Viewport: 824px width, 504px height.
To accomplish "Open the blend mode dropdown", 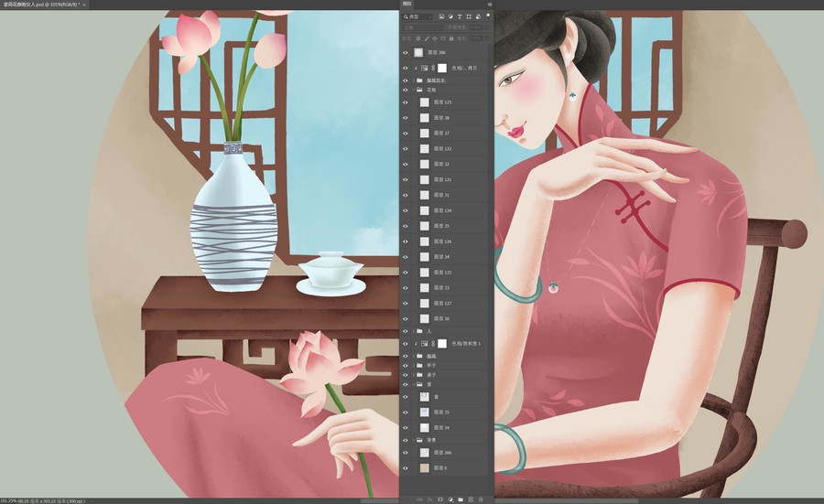I will pos(422,27).
